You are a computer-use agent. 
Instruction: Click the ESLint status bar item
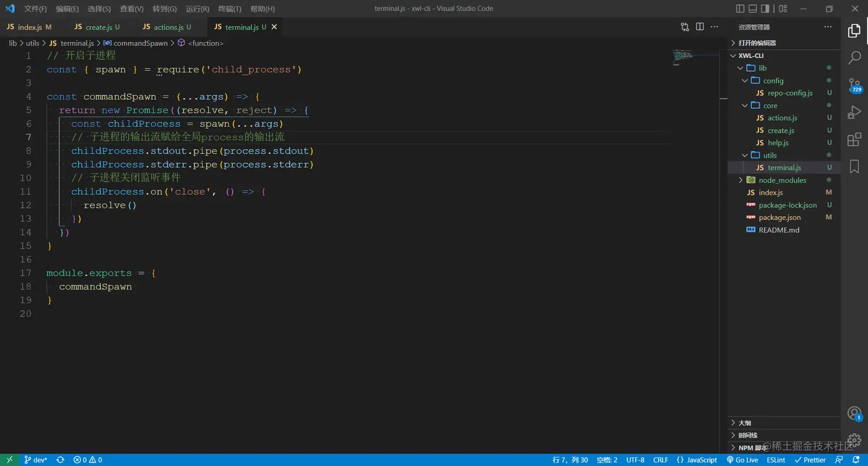pos(776,460)
